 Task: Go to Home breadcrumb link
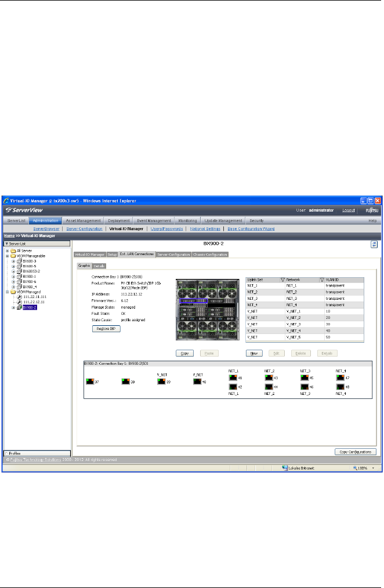pyautogui.click(x=9, y=236)
